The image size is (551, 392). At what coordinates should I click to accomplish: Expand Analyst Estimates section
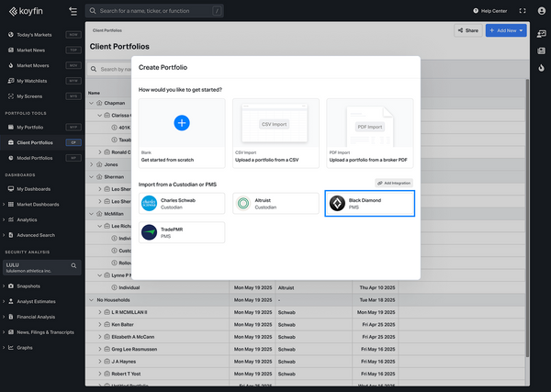(x=4, y=302)
